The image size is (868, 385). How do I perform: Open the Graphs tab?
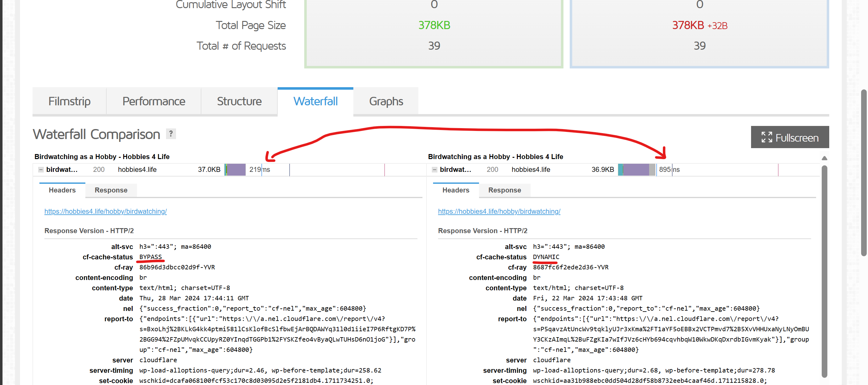click(386, 101)
